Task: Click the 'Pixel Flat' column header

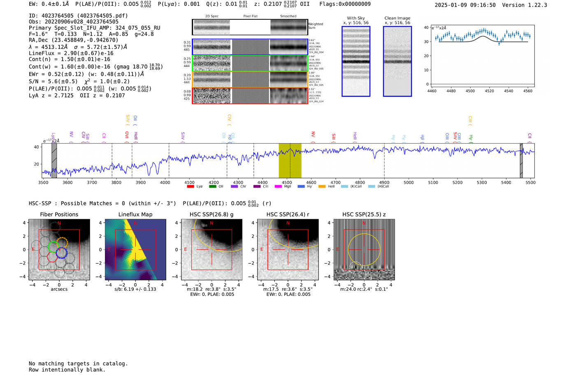Action: point(250,16)
